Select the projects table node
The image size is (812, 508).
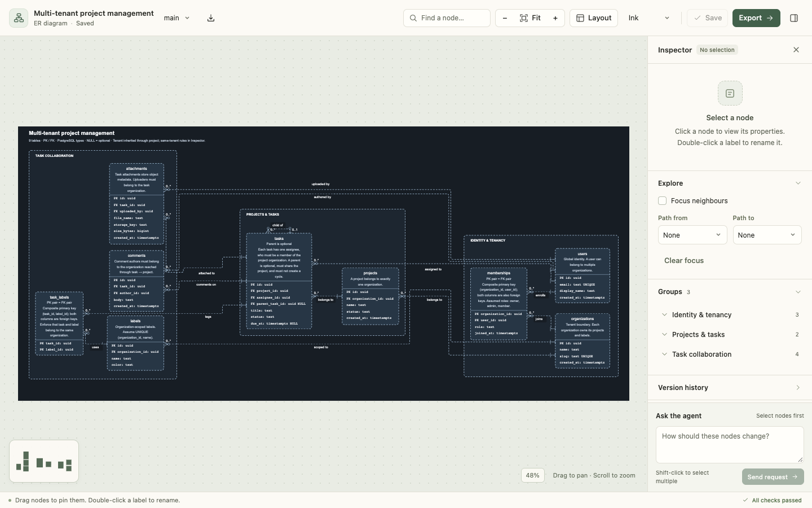coord(370,296)
